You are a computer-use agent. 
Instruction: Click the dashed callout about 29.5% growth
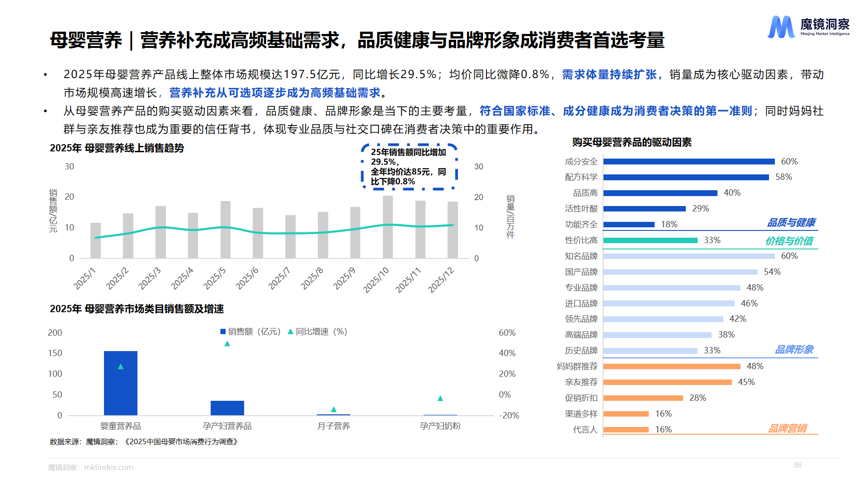click(409, 167)
